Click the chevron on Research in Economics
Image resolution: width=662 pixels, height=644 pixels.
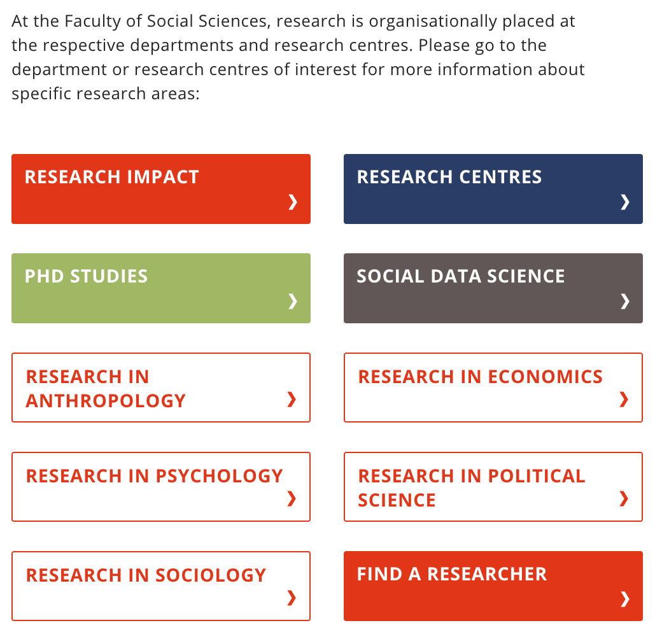[624, 399]
